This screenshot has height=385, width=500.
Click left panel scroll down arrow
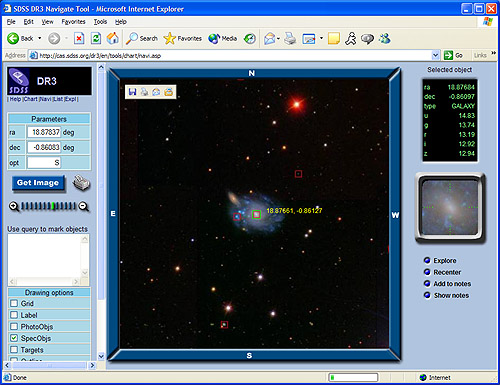[101, 356]
